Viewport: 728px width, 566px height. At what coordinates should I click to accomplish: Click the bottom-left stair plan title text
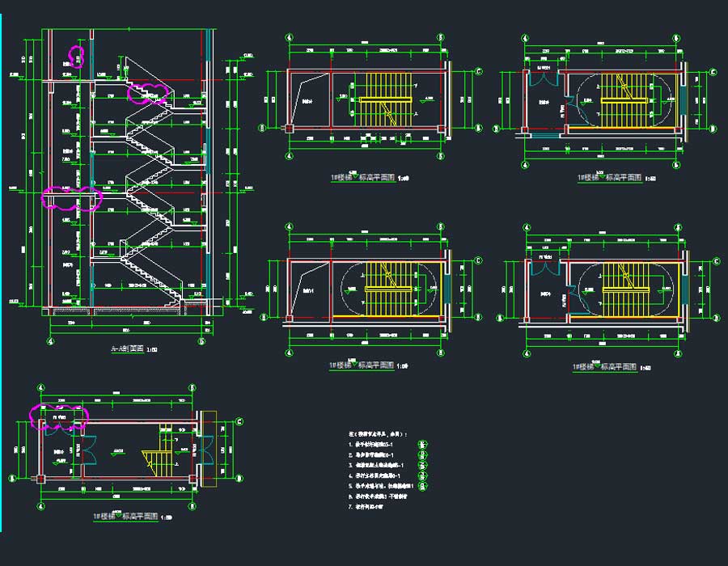pos(125,516)
